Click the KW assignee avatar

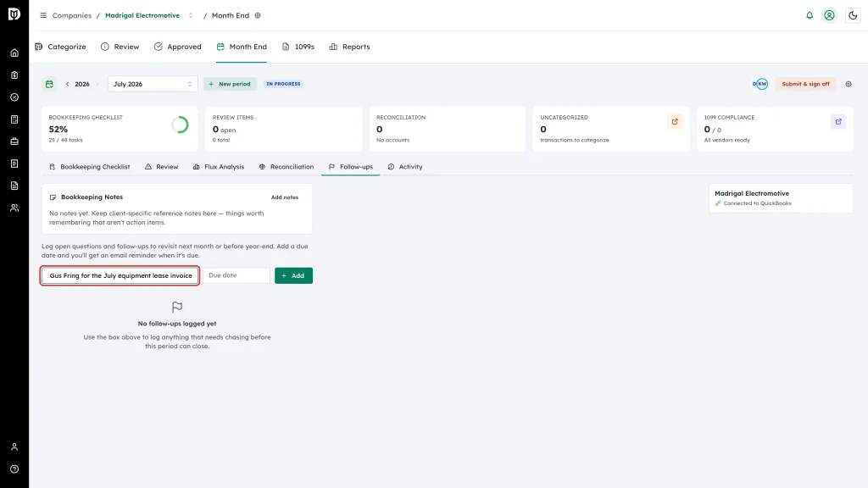click(761, 84)
